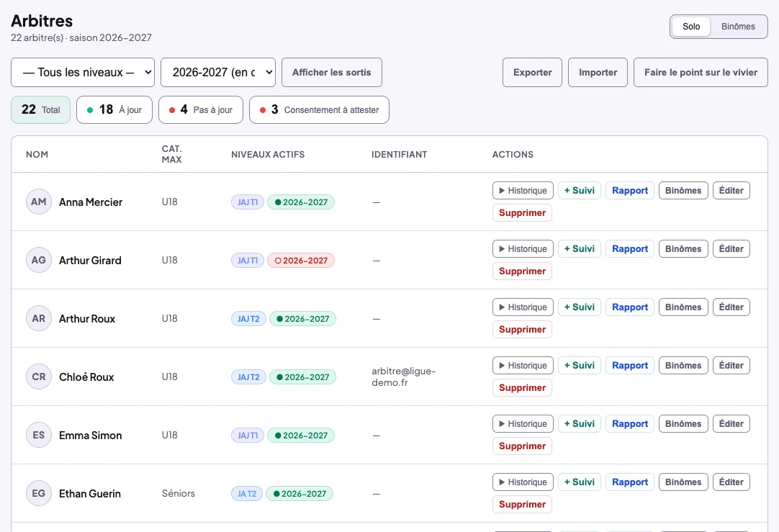Switch to Binômes view toggle
Viewport: 779px width, 532px height.
click(738, 27)
